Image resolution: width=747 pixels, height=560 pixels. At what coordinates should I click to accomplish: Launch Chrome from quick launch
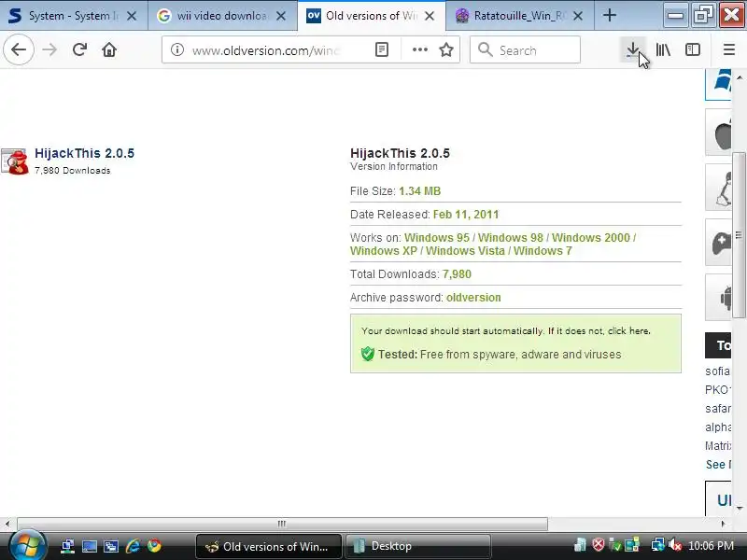coord(154,546)
